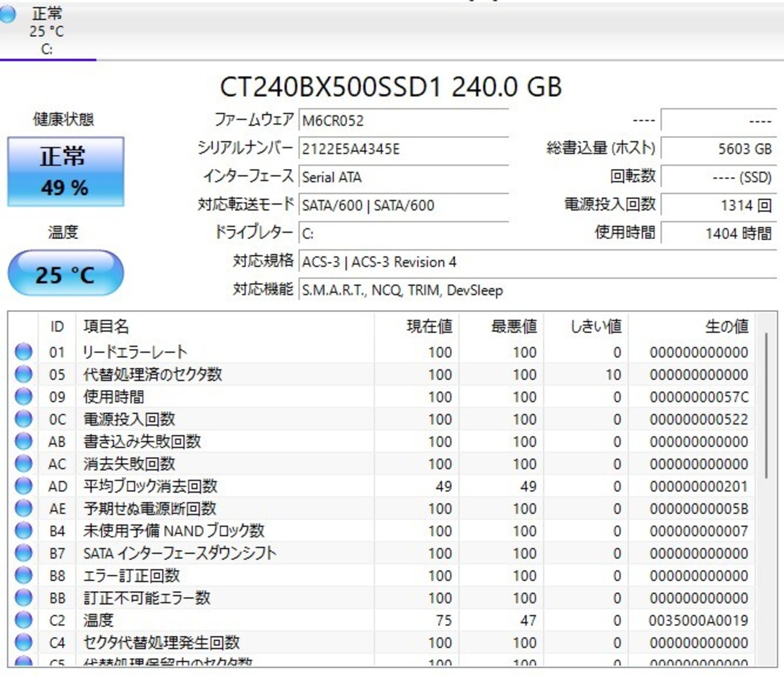
Task: Click the status circle for row 0C 電源投入回数
Action: (23, 419)
